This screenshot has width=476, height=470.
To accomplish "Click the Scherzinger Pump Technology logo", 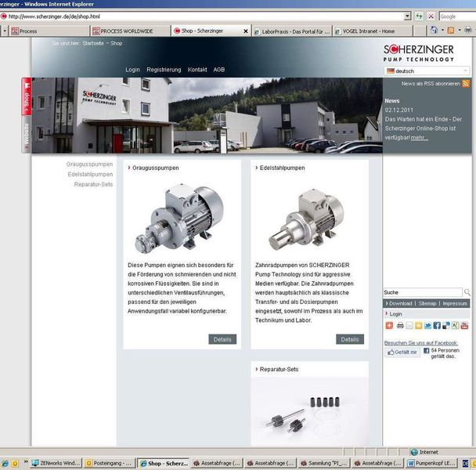I will click(419, 53).
